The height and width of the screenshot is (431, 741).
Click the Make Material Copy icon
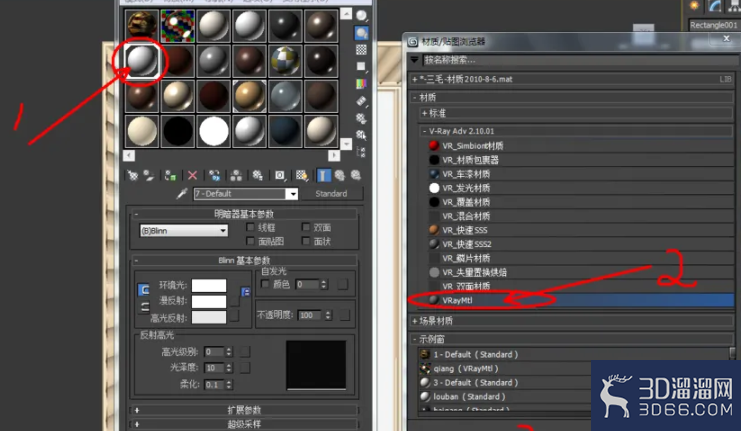215,176
